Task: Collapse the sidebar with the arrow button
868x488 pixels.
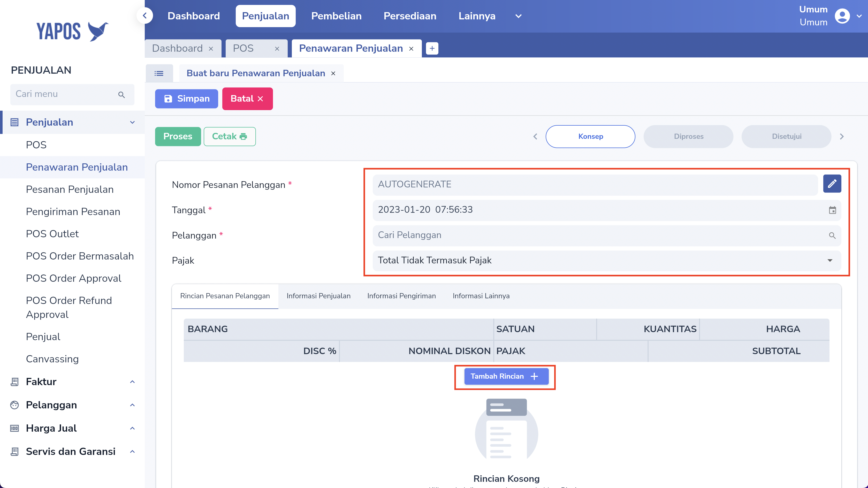Action: tap(145, 16)
